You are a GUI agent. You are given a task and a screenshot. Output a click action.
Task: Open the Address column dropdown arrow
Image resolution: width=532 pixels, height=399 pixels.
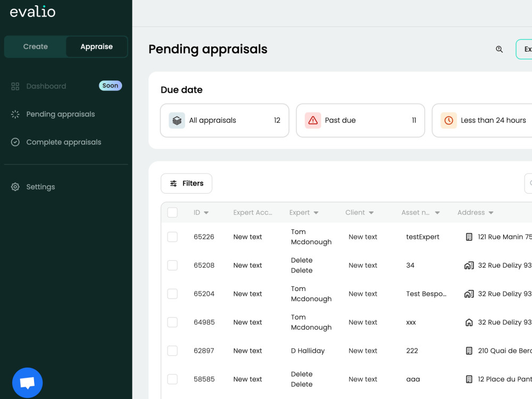[491, 213]
